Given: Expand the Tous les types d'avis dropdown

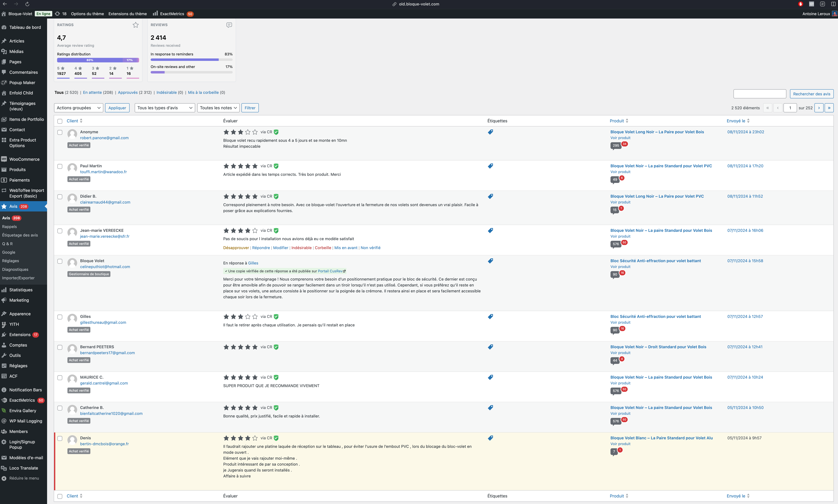Looking at the screenshot, I should coord(165,108).
